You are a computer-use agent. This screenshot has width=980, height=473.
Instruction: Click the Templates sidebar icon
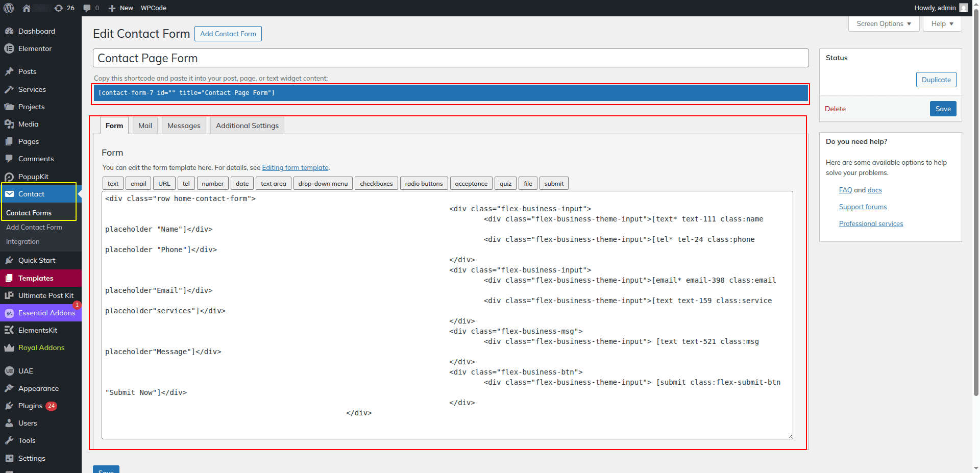pos(9,278)
